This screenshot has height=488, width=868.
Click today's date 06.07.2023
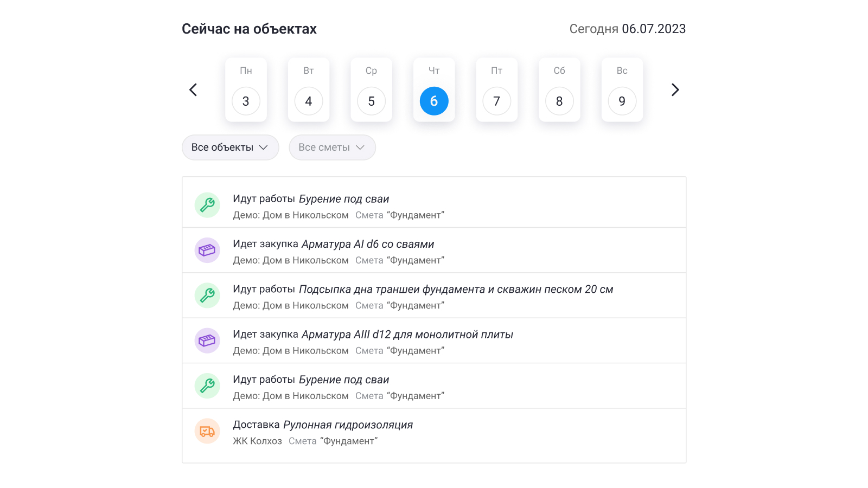[654, 29]
